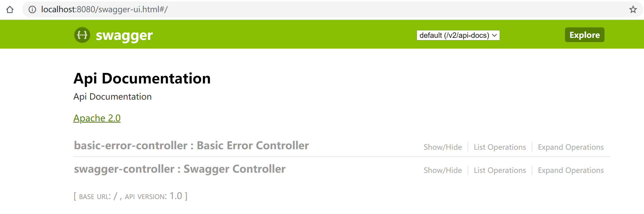List Operations for swagger-controller
Viewport: 644px width, 214px height.
499,170
